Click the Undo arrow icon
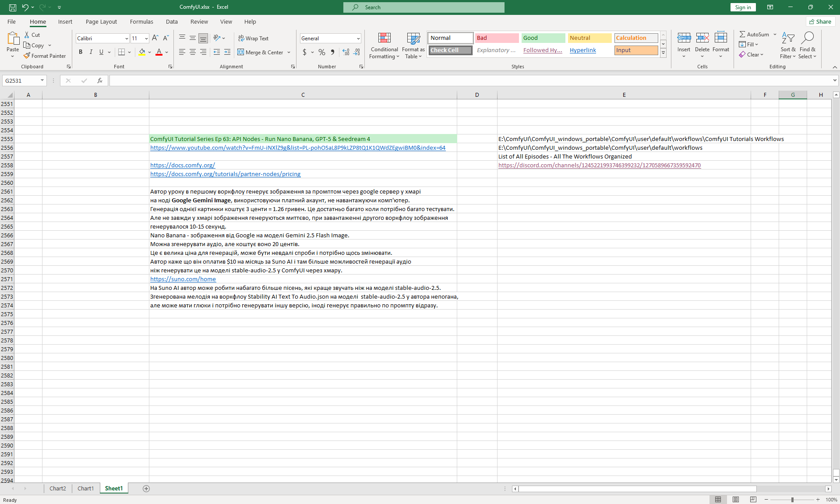This screenshot has width=840, height=504. (x=25, y=7)
